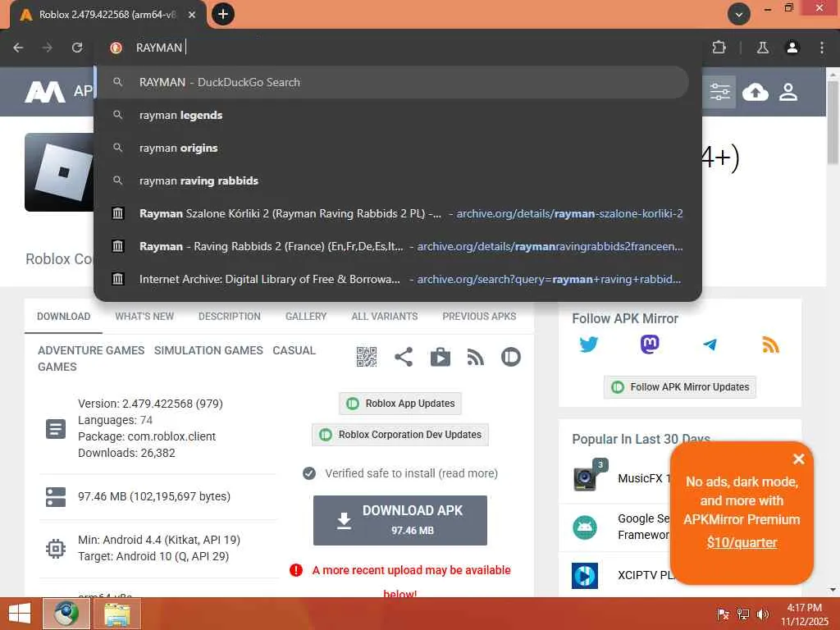Click the Action Center flag tray icon
Screen dimensions: 840x630
(723, 614)
